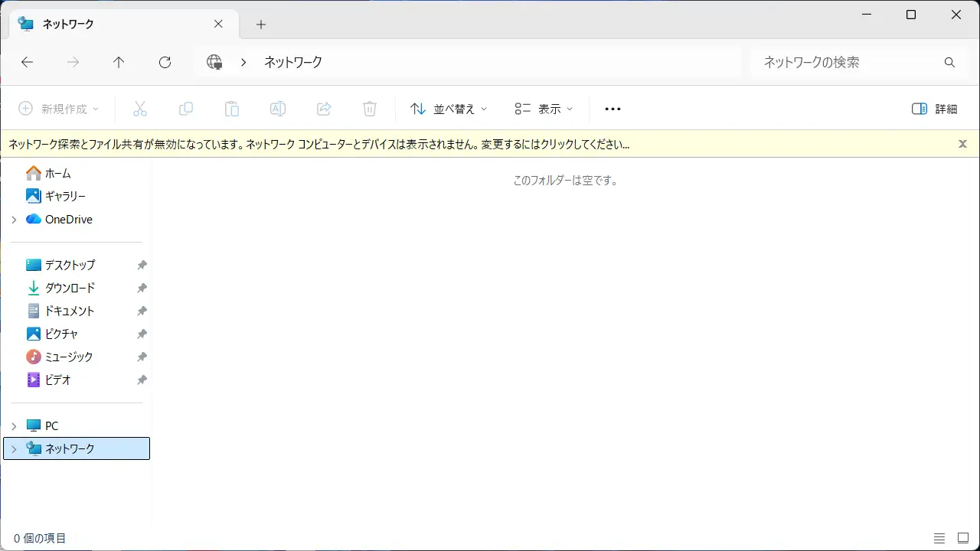
Task: Maximize the Explorer window
Action: coord(911,15)
